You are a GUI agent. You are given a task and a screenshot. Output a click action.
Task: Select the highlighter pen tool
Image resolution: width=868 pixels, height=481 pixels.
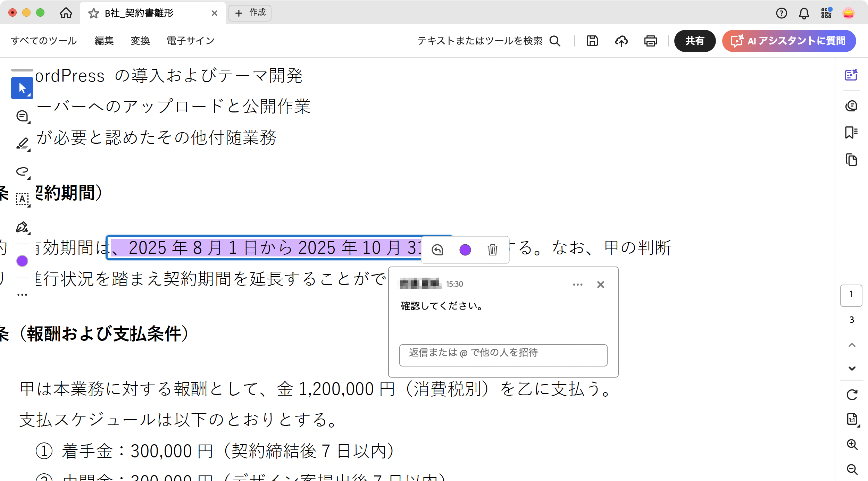[22, 143]
